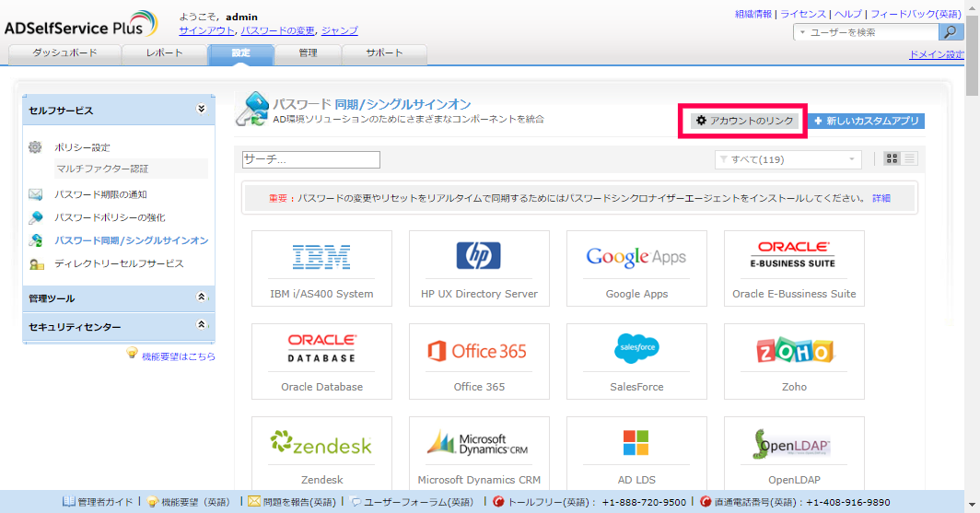
Task: Open the Office 365 application tile
Action: pos(479,360)
